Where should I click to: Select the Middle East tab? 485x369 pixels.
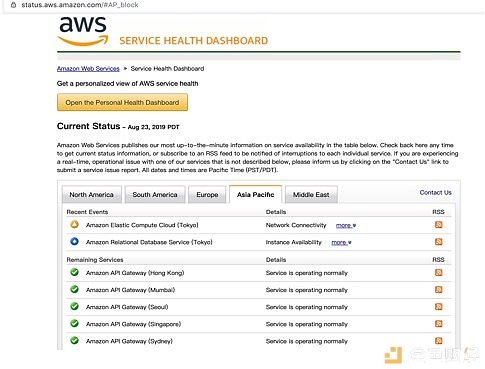click(x=311, y=194)
